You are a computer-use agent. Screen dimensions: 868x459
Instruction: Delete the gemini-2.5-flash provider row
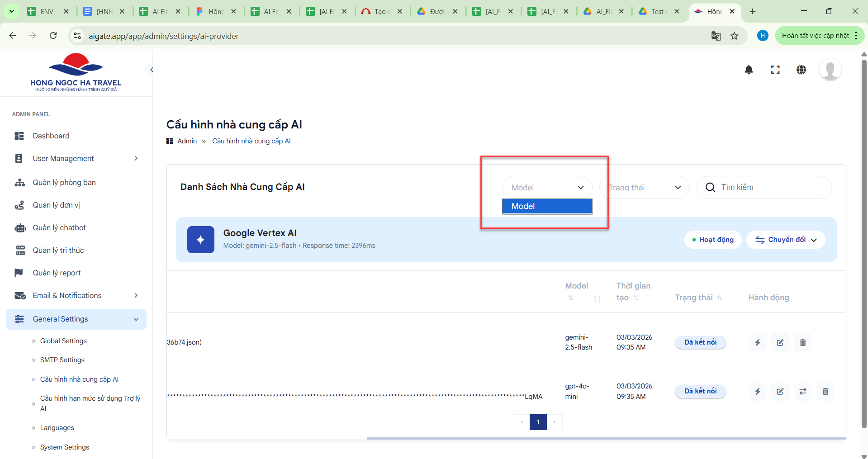[802, 343]
